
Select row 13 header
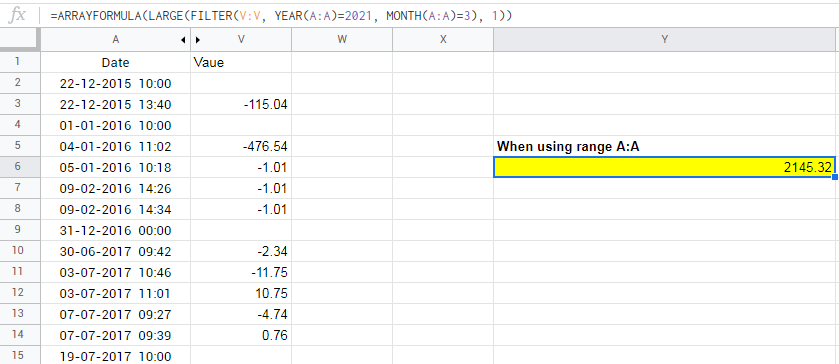(20, 314)
